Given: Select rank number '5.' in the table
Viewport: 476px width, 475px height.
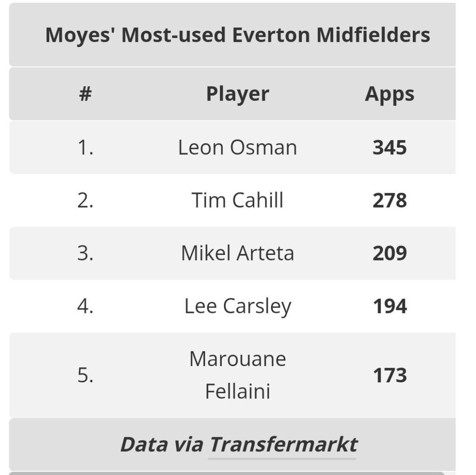Looking at the screenshot, I should 85,375.
